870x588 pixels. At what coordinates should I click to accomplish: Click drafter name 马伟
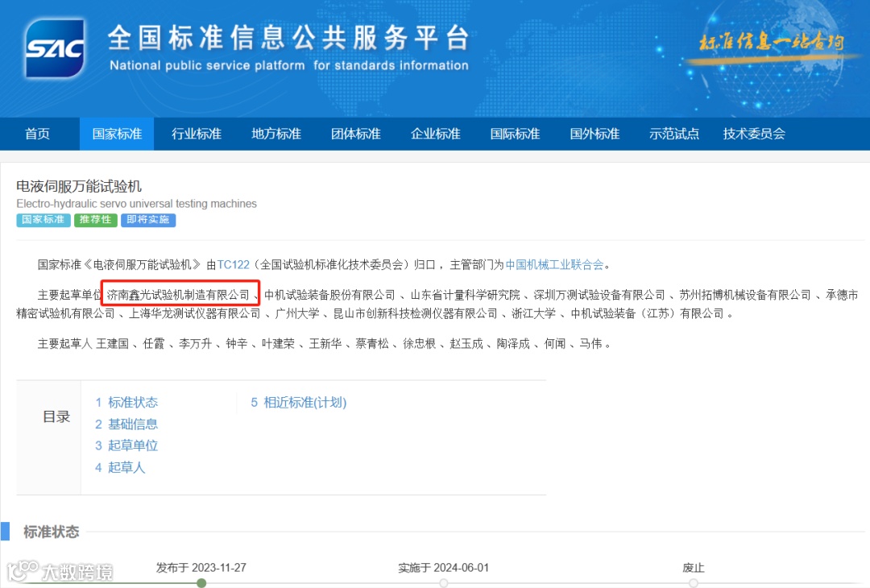point(591,344)
